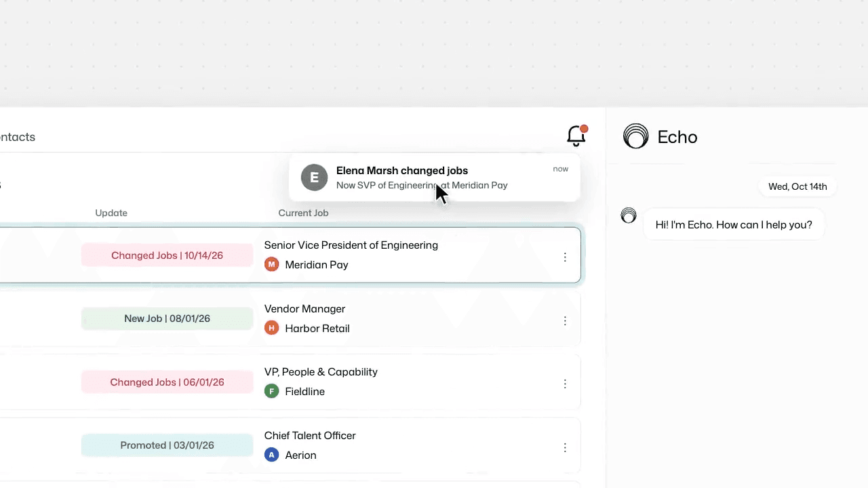Open options menu for Harbor Retail row
The height and width of the screenshot is (488, 868).
565,321
